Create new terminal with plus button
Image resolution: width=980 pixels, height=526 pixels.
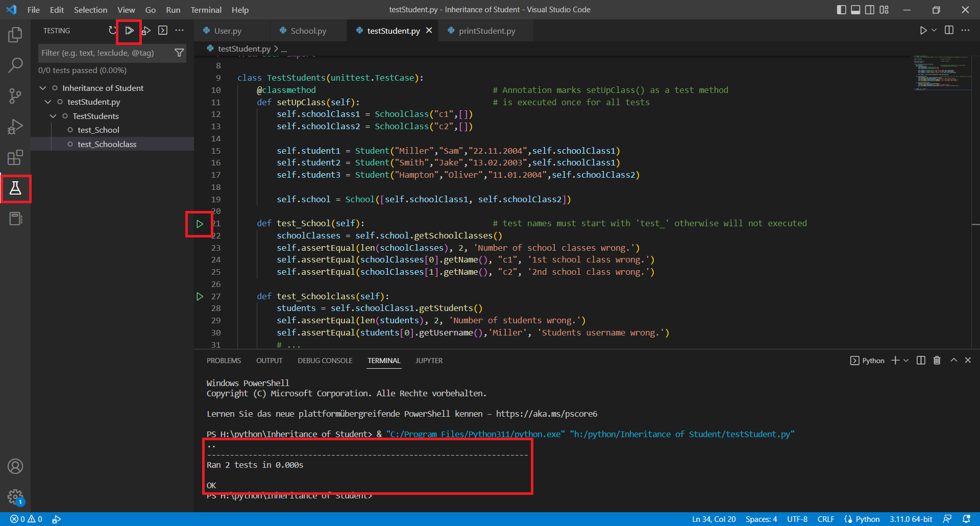coord(895,361)
